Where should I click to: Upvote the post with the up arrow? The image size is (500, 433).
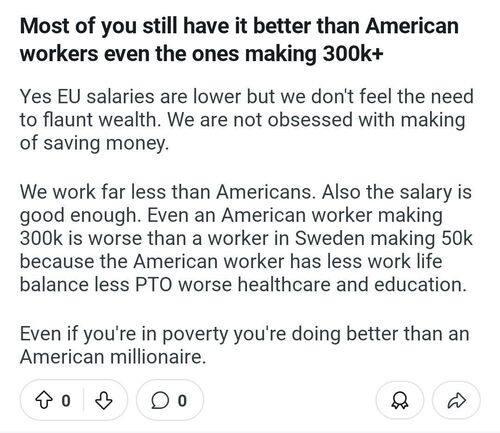pos(44,400)
